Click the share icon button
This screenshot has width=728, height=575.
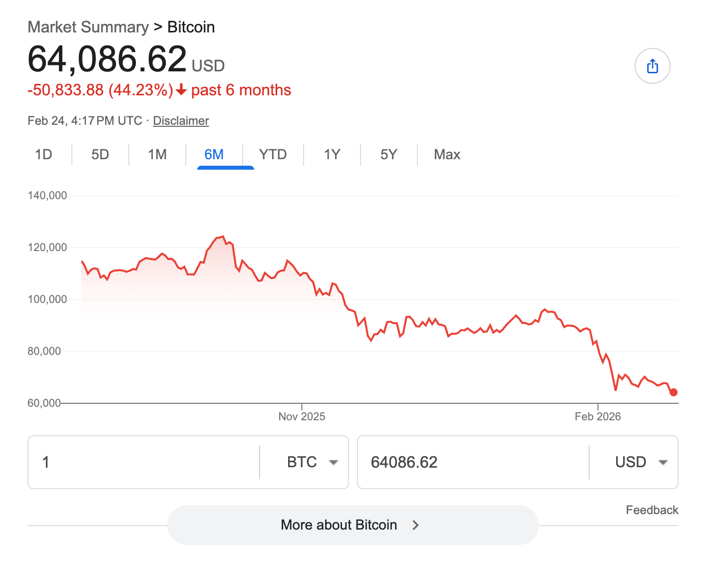tap(652, 66)
